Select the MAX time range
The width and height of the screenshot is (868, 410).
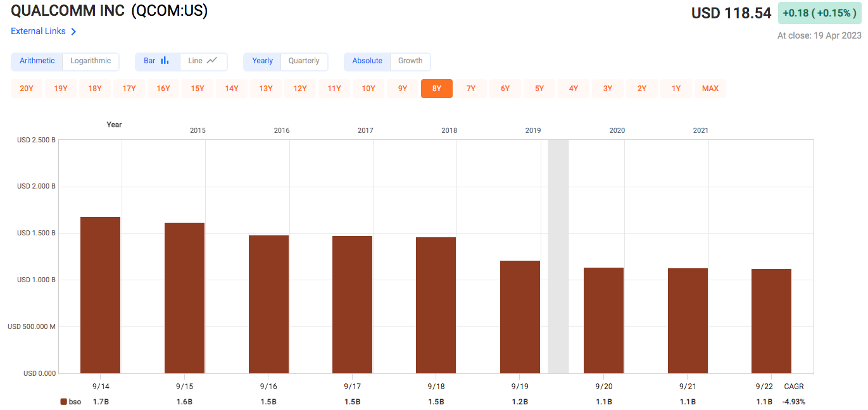pyautogui.click(x=710, y=89)
